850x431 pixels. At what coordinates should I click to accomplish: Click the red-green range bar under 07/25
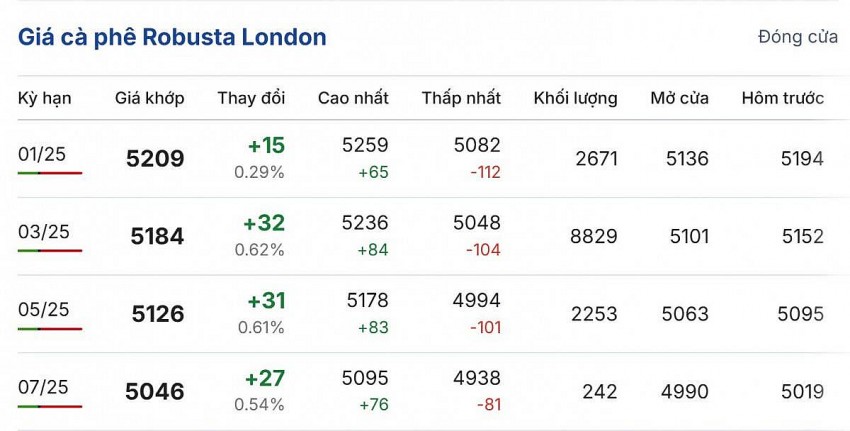pyautogui.click(x=50, y=406)
